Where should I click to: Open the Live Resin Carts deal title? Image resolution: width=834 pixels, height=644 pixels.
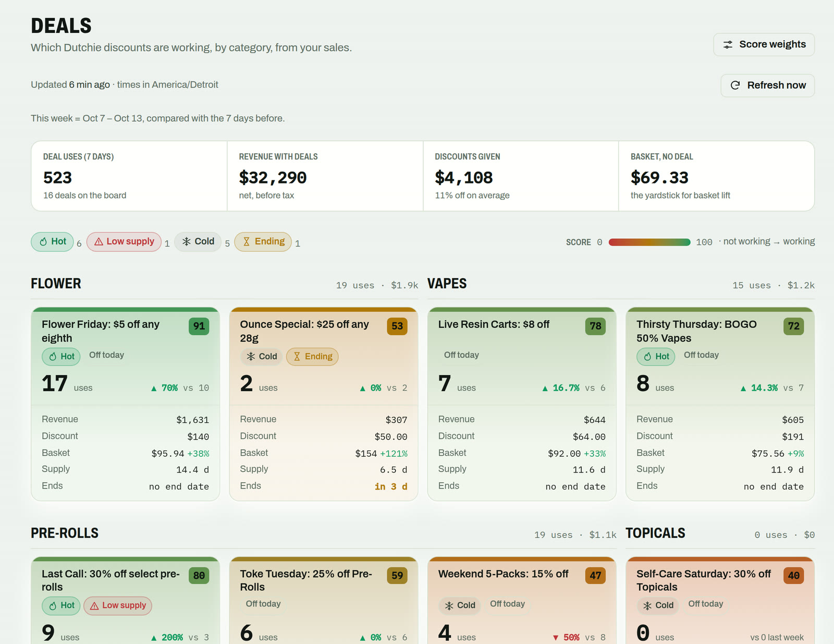click(494, 324)
